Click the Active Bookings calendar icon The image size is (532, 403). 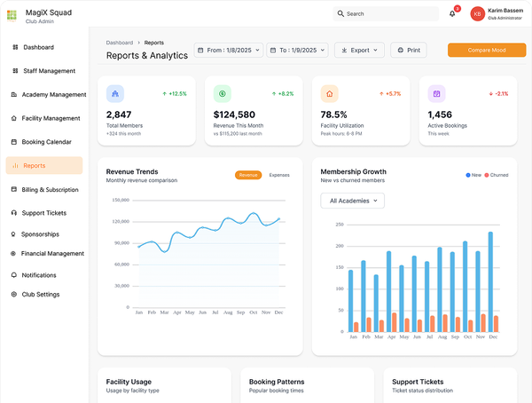pyautogui.click(x=436, y=94)
